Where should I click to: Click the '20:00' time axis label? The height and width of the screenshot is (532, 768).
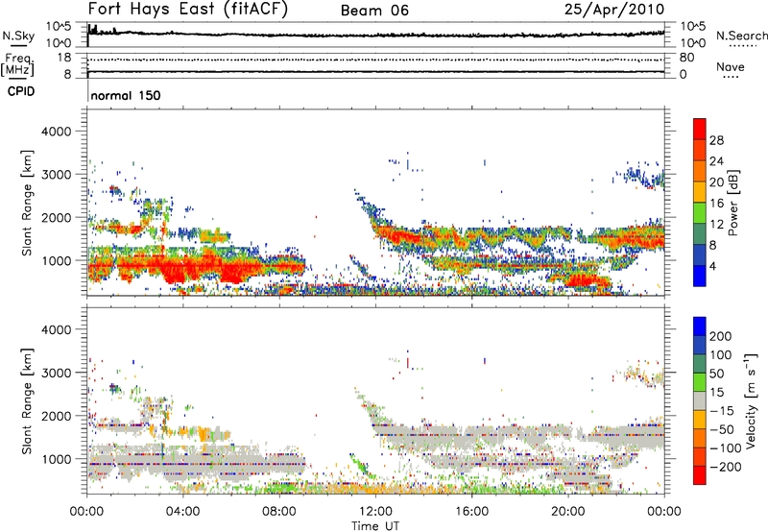567,512
